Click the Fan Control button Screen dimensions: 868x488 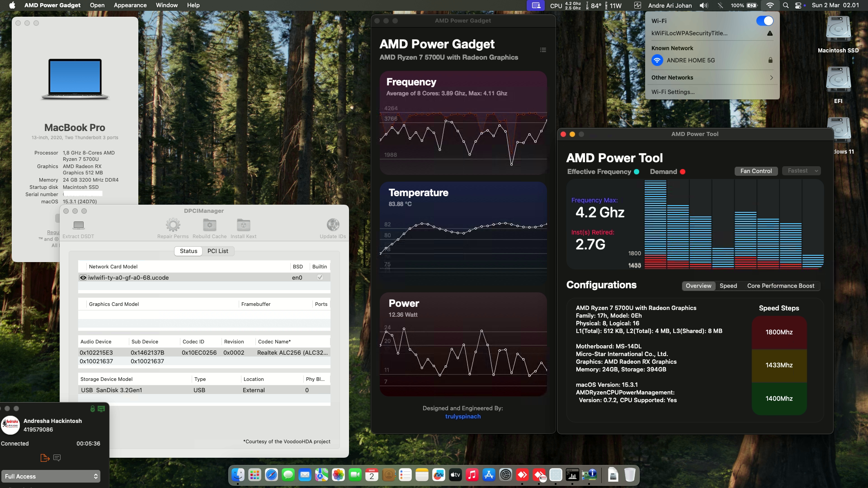(x=756, y=171)
